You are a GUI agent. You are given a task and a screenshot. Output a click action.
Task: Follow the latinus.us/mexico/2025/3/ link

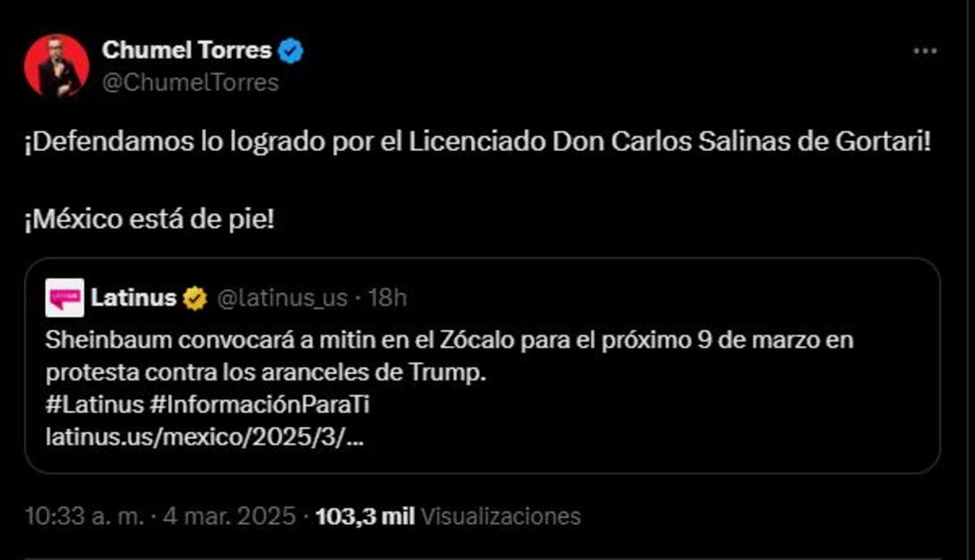(x=205, y=438)
